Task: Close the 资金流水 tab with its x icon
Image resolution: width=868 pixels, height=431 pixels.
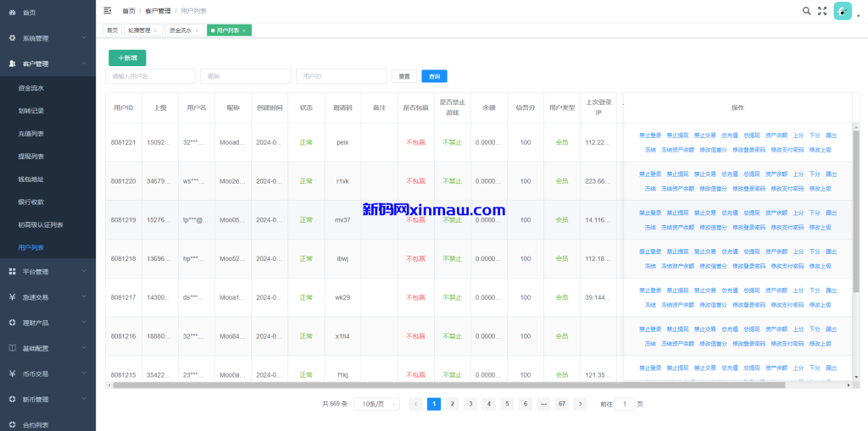Action: point(198,30)
